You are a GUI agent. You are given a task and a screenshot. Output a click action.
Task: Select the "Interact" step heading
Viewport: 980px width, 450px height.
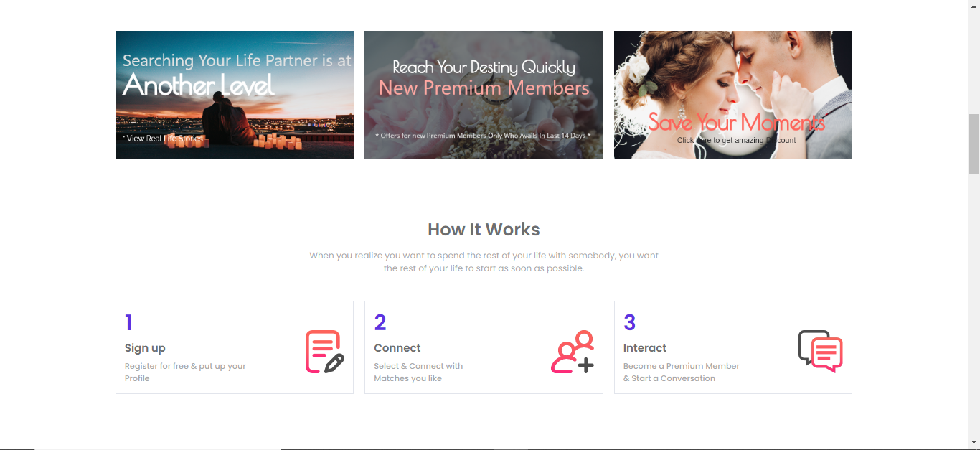click(645, 348)
